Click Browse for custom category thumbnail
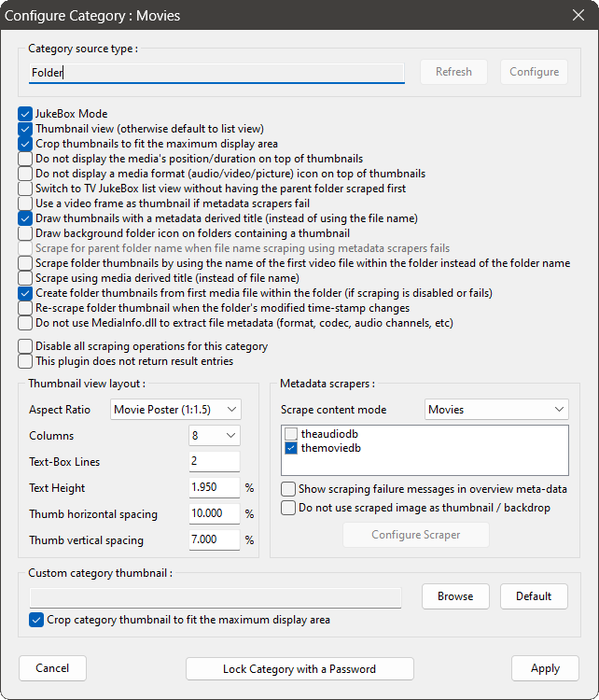The image size is (599, 700). (x=455, y=596)
